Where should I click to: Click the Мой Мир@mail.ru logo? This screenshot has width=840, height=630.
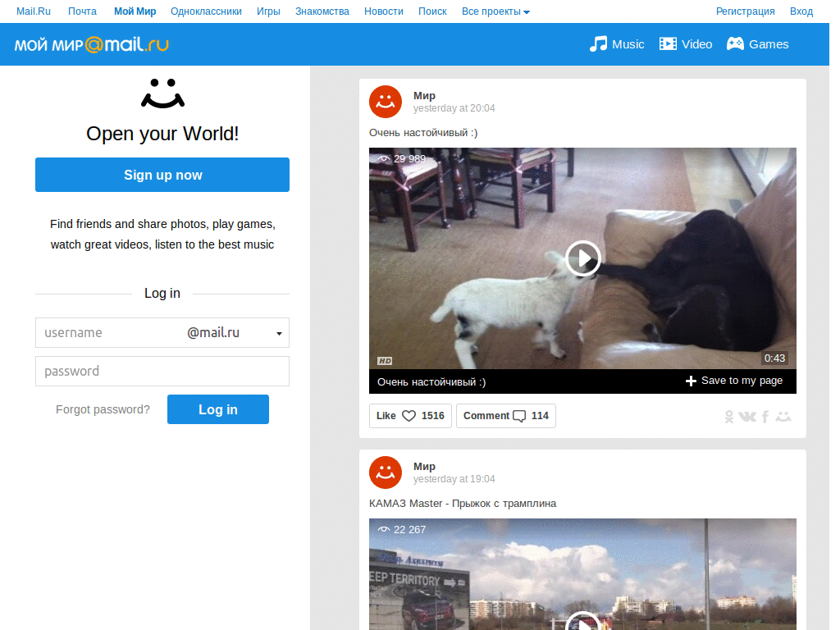coord(92,44)
